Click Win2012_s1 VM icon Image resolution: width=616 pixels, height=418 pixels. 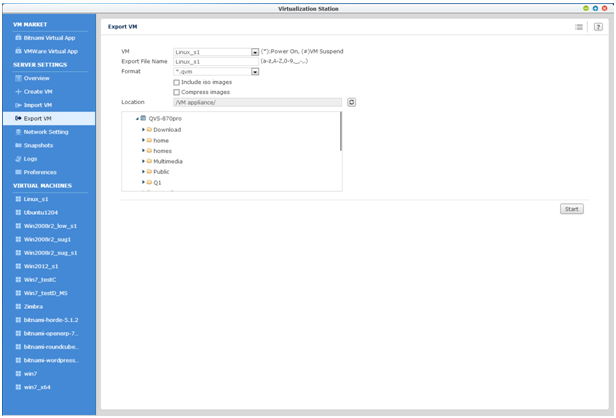tap(18, 266)
